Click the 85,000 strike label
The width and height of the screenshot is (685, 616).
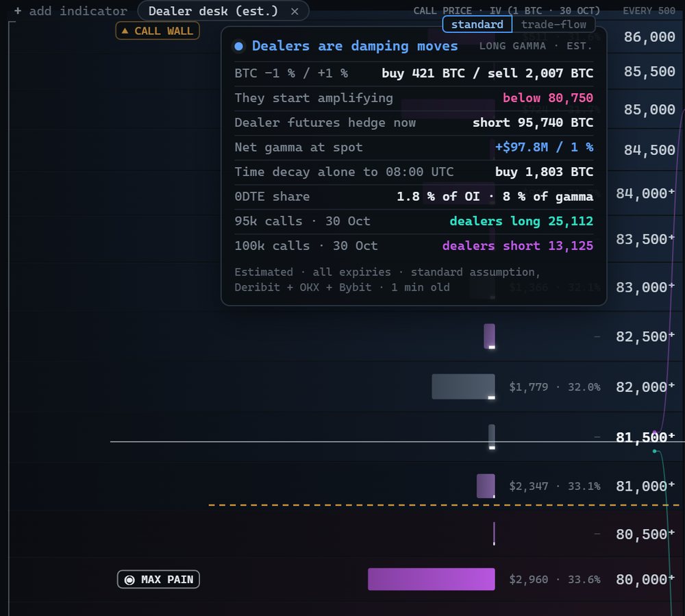point(649,109)
